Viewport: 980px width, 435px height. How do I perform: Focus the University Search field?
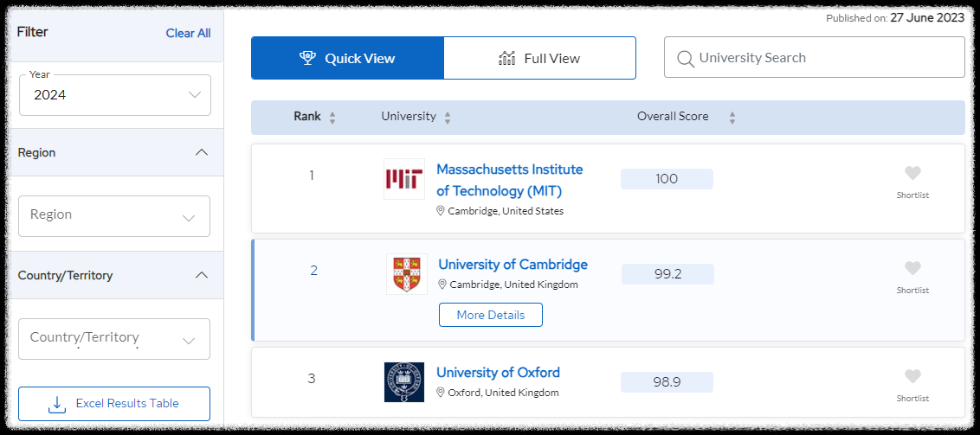815,57
